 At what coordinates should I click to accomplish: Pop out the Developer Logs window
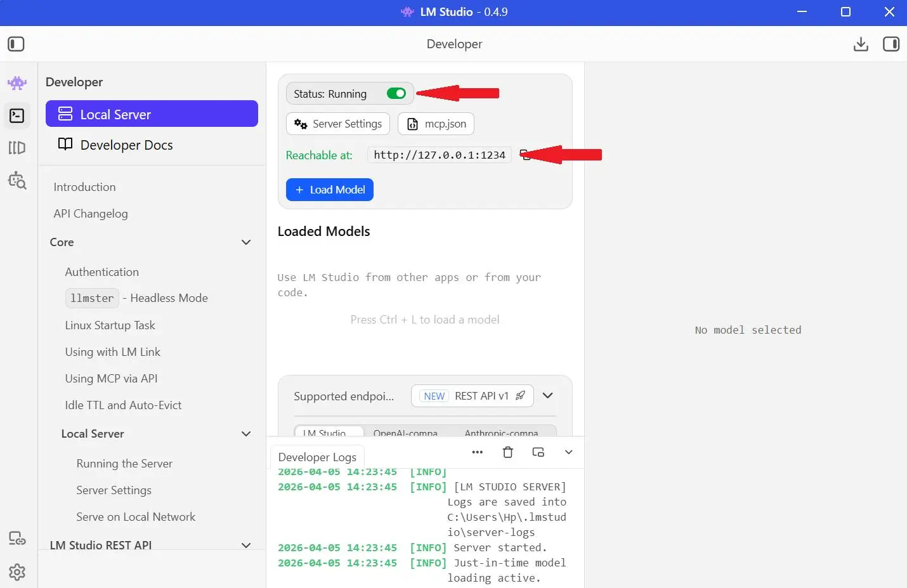point(538,452)
